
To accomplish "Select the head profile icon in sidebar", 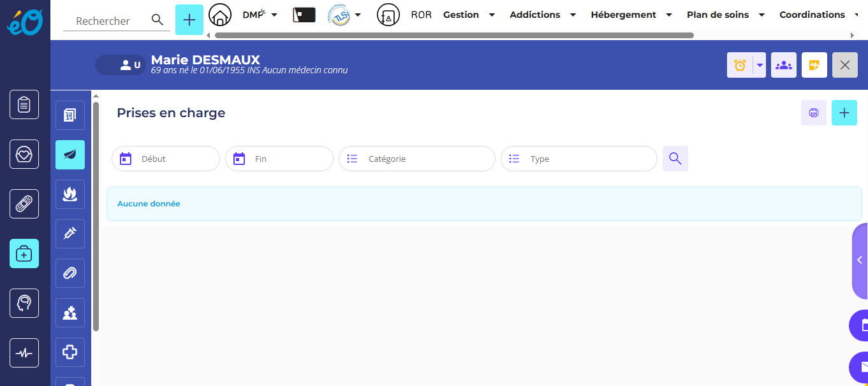I will click(24, 303).
